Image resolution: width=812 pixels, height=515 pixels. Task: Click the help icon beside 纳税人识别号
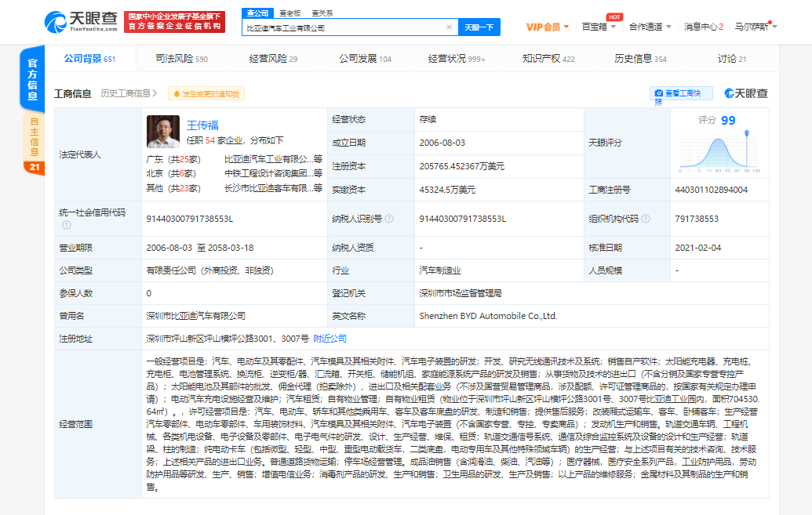[389, 219]
